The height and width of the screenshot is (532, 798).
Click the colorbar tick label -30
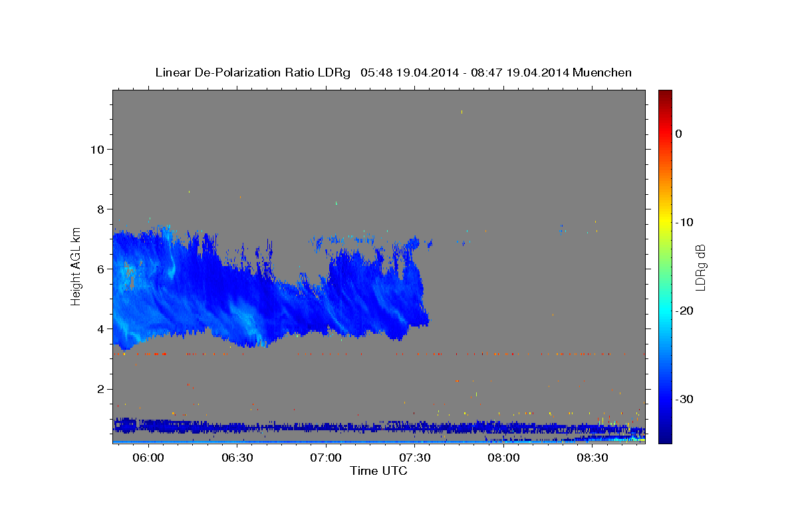pos(684,399)
